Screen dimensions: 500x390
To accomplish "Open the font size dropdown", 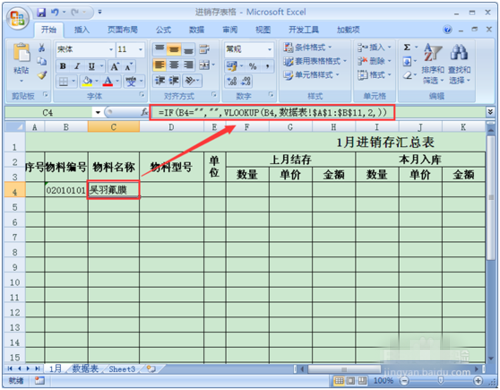I will click(x=141, y=49).
